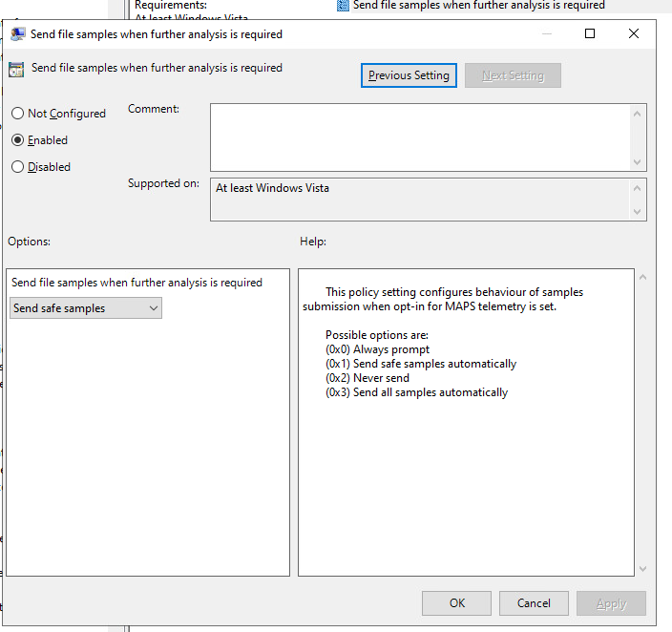This screenshot has width=672, height=632.
Task: Select the Not Configured radio button
Action: click(18, 114)
